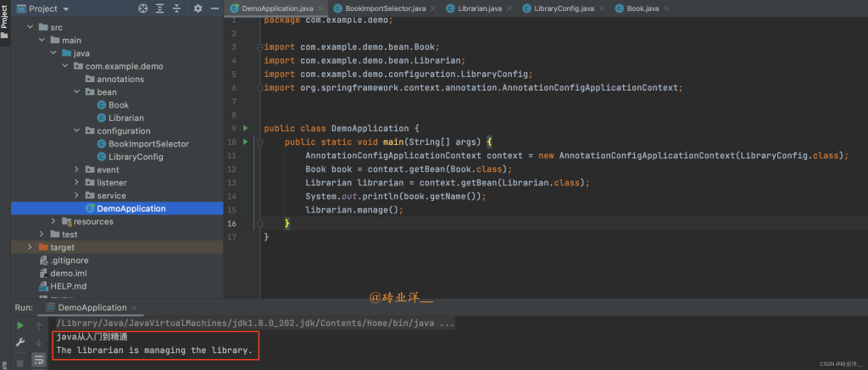The width and height of the screenshot is (868, 370).
Task: Click the Project tool window side button
Action: click(4, 18)
